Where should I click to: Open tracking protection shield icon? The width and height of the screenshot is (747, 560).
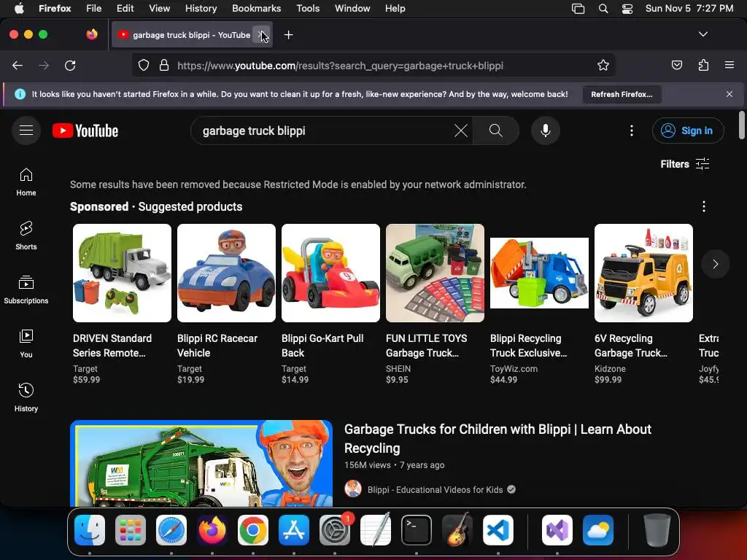(x=144, y=65)
